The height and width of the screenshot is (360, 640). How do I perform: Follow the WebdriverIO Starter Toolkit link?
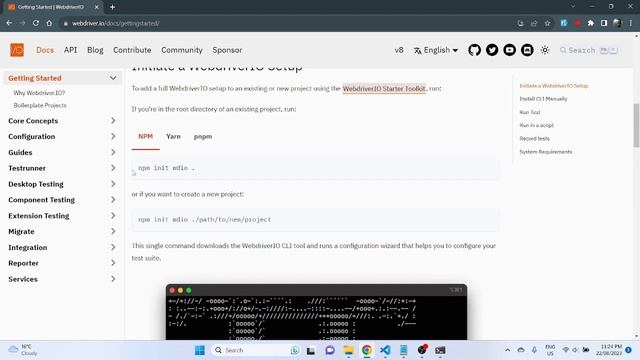point(384,89)
